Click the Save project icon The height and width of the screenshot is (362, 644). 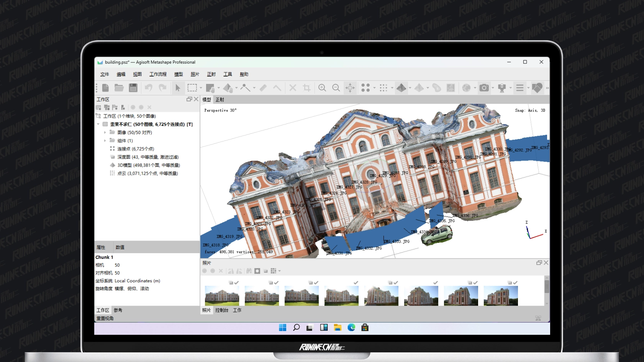[133, 88]
